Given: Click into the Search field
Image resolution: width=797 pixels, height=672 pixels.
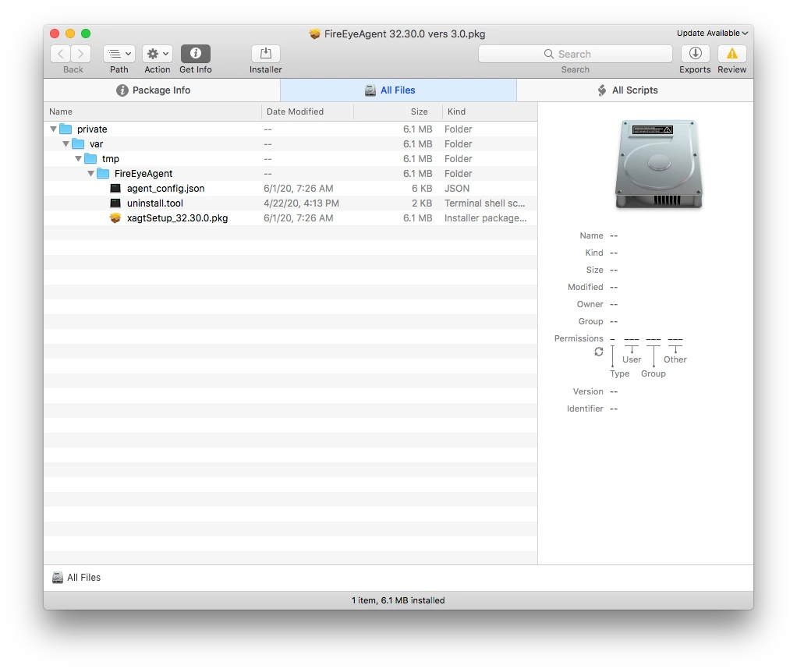Looking at the screenshot, I should 575,54.
